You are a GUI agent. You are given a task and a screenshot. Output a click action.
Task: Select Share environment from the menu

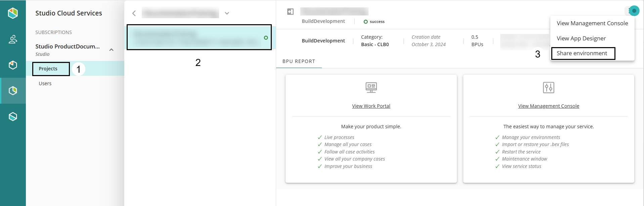(582, 53)
